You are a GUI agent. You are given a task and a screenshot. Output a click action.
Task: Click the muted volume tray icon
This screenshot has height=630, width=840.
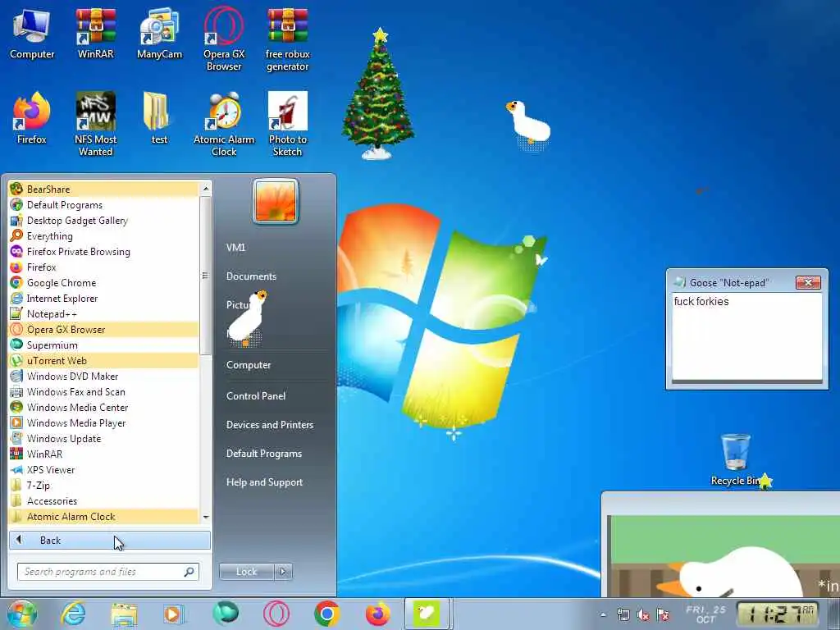point(643,615)
